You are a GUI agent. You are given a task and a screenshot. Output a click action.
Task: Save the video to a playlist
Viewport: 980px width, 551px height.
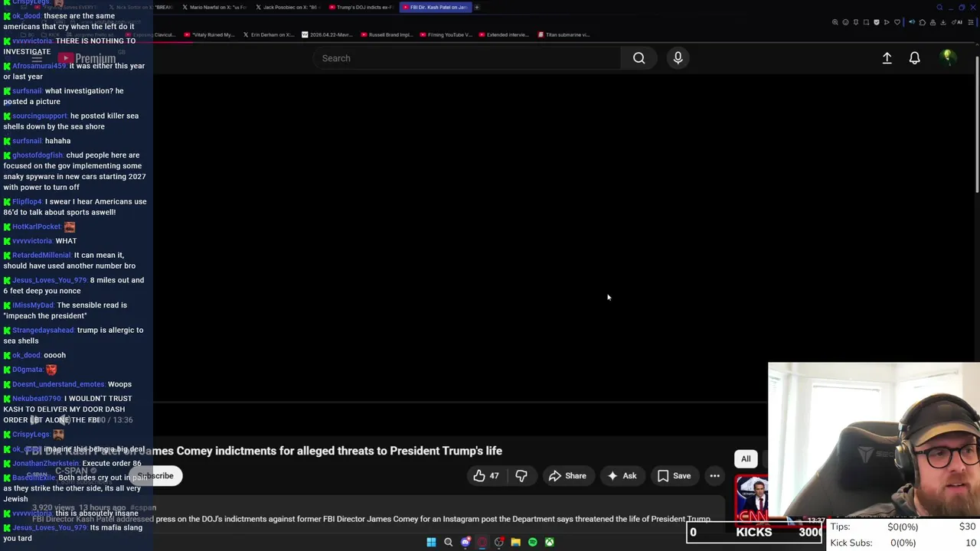(x=674, y=476)
